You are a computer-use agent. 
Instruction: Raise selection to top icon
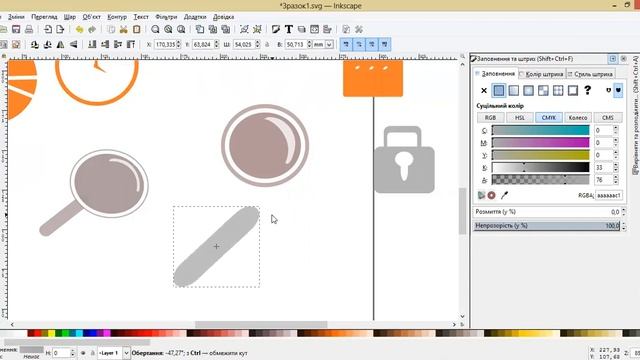pyautogui.click(x=131, y=44)
